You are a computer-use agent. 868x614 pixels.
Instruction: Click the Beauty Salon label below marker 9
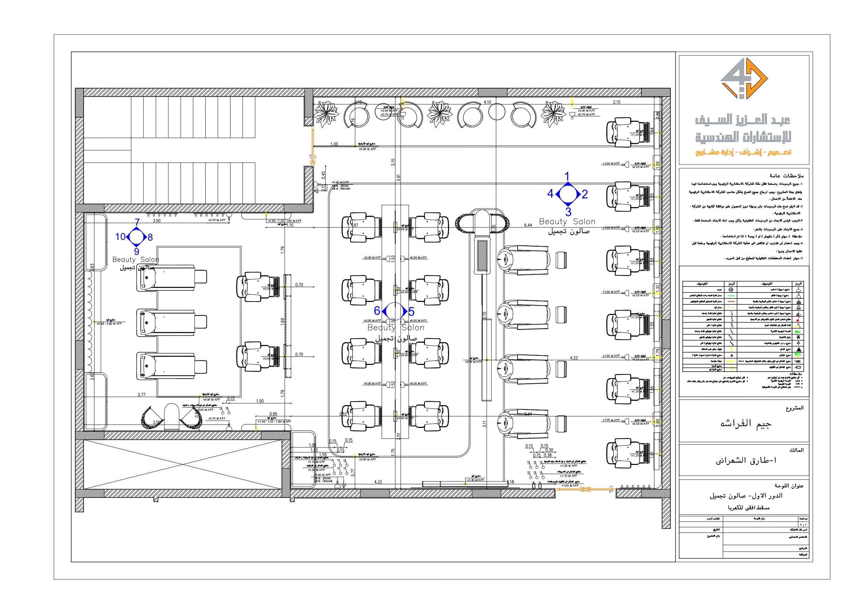tap(136, 260)
